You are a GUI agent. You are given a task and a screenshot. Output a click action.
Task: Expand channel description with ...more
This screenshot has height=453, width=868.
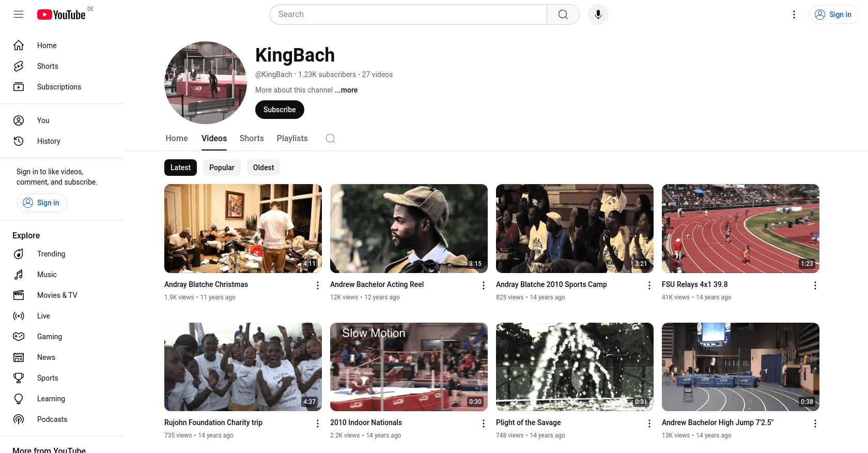(x=346, y=90)
